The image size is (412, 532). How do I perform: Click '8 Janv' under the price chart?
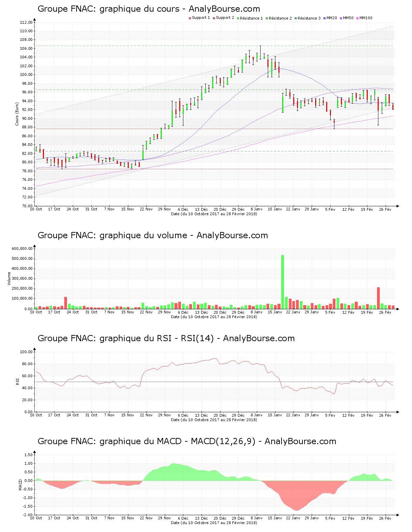[256, 209]
